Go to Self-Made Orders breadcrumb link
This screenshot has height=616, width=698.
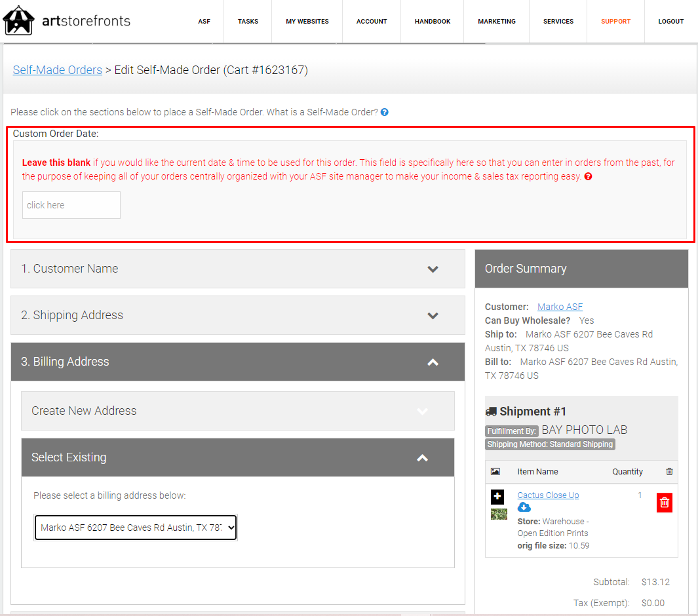click(58, 70)
